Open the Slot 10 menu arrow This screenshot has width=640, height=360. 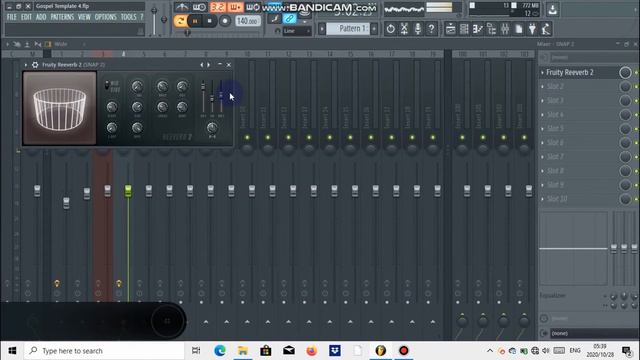tap(542, 199)
